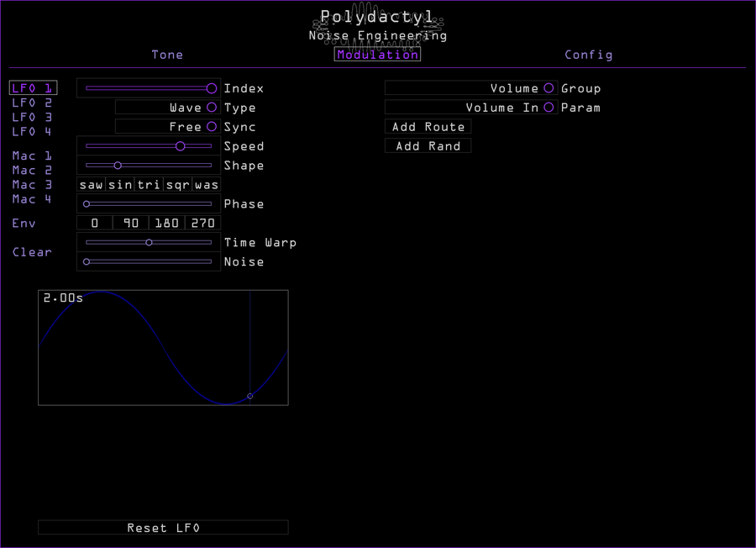Select the tri waveform shape
The image size is (756, 548).
(149, 185)
